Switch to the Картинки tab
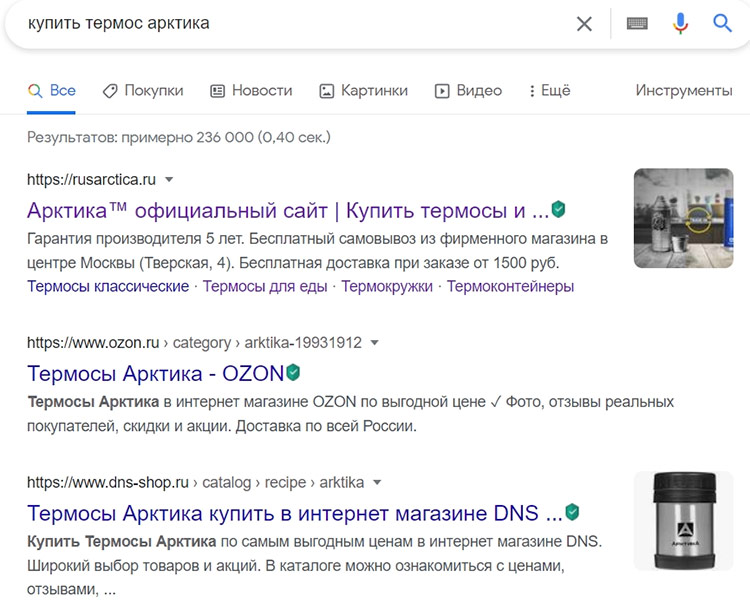The width and height of the screenshot is (750, 610). [363, 90]
